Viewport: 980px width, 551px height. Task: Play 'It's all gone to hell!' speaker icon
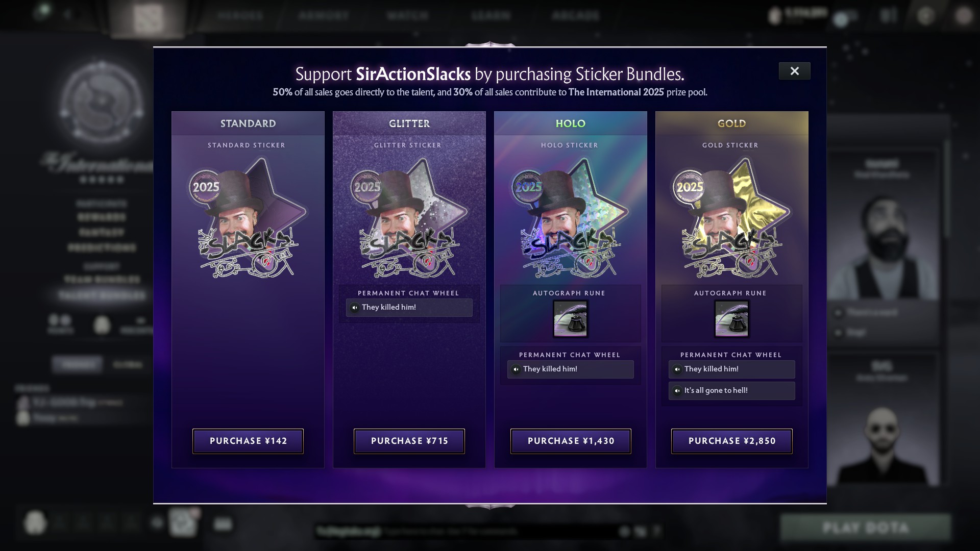pyautogui.click(x=677, y=391)
